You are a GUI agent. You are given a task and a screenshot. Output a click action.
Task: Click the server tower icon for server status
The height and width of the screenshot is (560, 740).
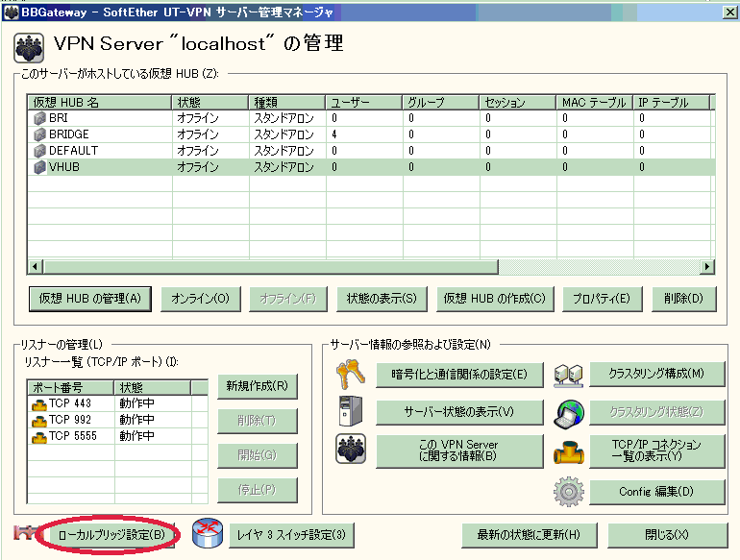[x=350, y=411]
